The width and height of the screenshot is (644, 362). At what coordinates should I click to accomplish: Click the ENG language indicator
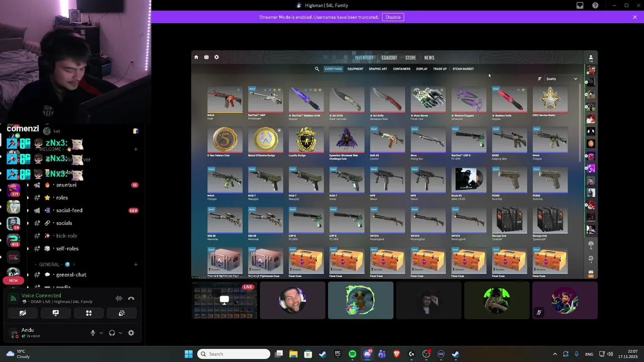[x=589, y=354]
